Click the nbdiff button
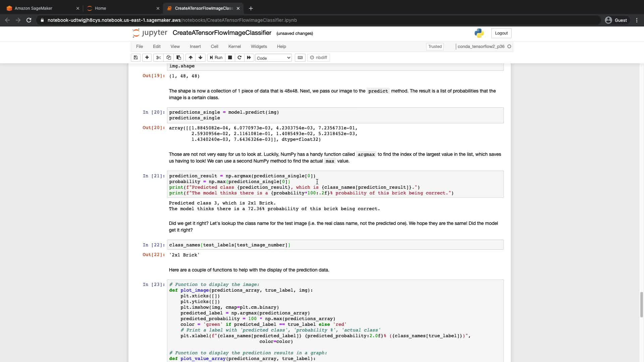 [319, 58]
